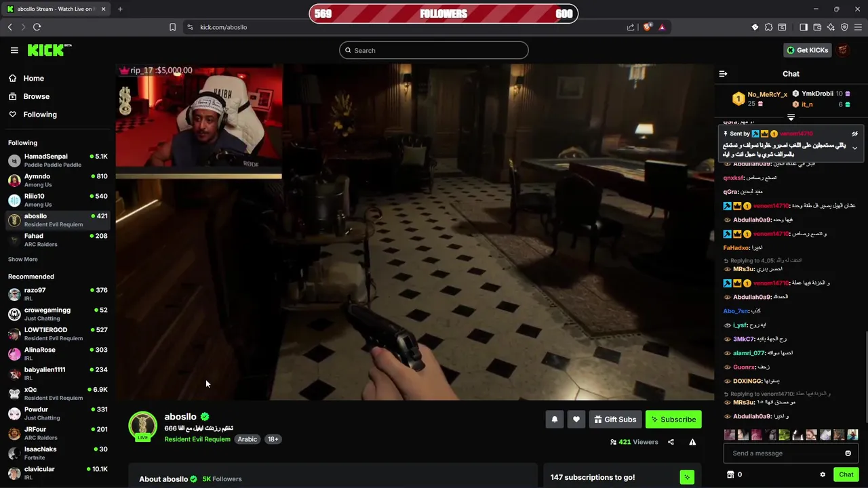The image size is (868, 488).
Task: Open Fahad ARC Raiders channel
Action: (58, 240)
